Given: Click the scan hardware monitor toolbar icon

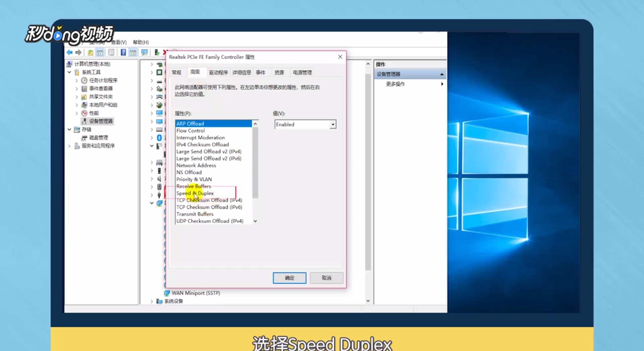Looking at the screenshot, I should 145,52.
